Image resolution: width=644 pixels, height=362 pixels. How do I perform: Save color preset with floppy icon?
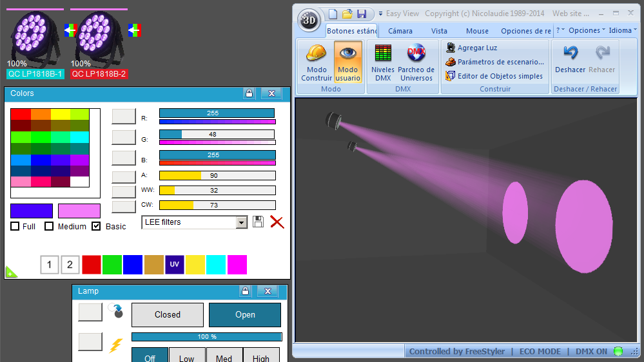click(258, 222)
